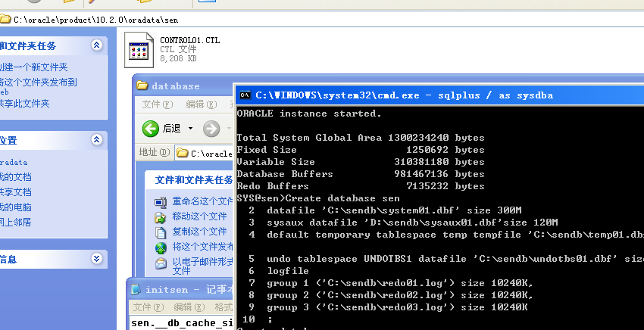The height and width of the screenshot is (330, 644).
Task: Open My Documents link in sidebar
Action: (x=16, y=177)
